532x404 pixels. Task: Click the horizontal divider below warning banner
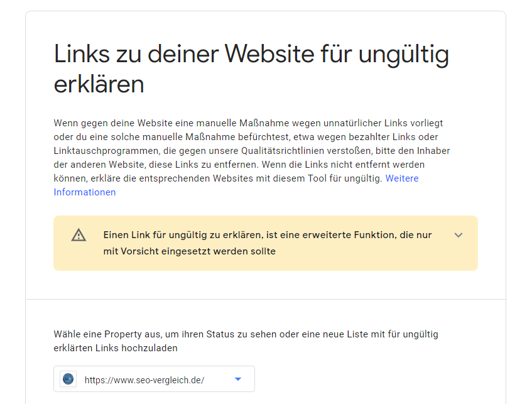pos(266,300)
